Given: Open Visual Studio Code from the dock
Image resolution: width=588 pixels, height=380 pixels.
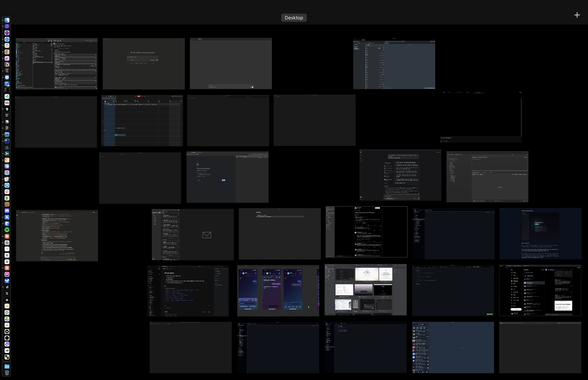Looking at the screenshot, I should pyautogui.click(x=7, y=96).
